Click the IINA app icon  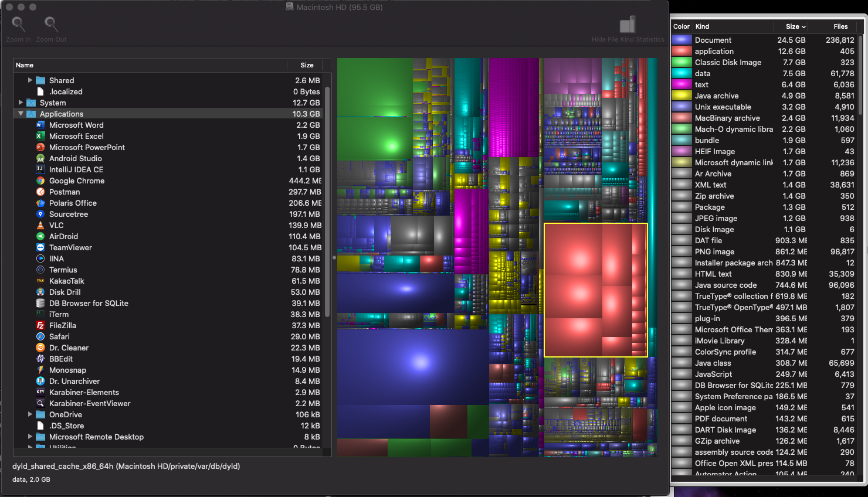pos(40,258)
